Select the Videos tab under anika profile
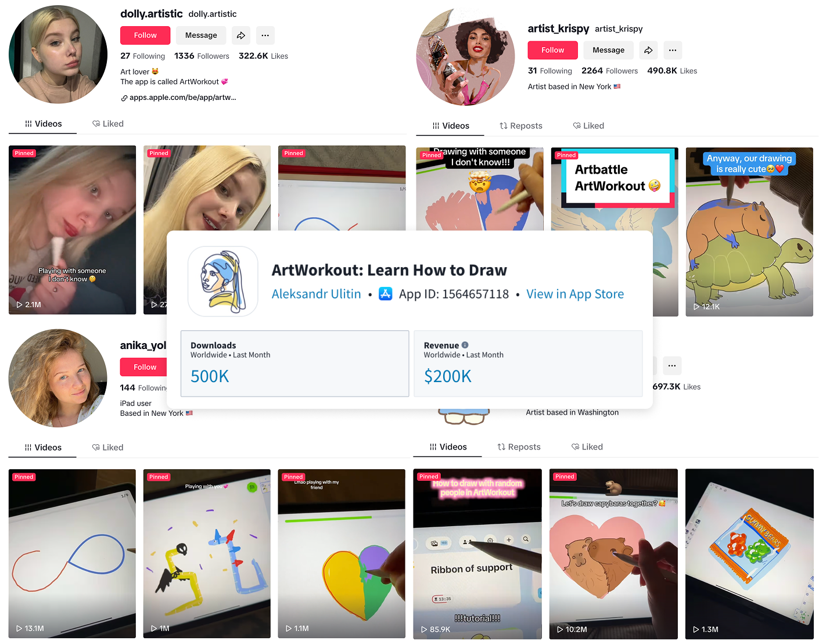The image size is (819, 644). tap(43, 448)
